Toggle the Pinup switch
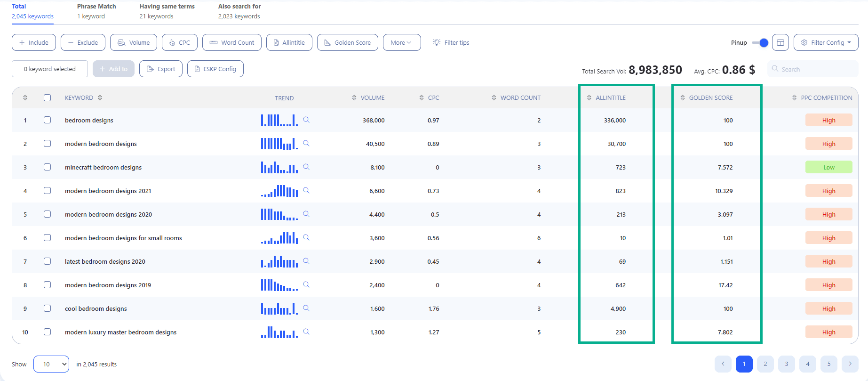This screenshot has height=381, width=868. click(760, 42)
